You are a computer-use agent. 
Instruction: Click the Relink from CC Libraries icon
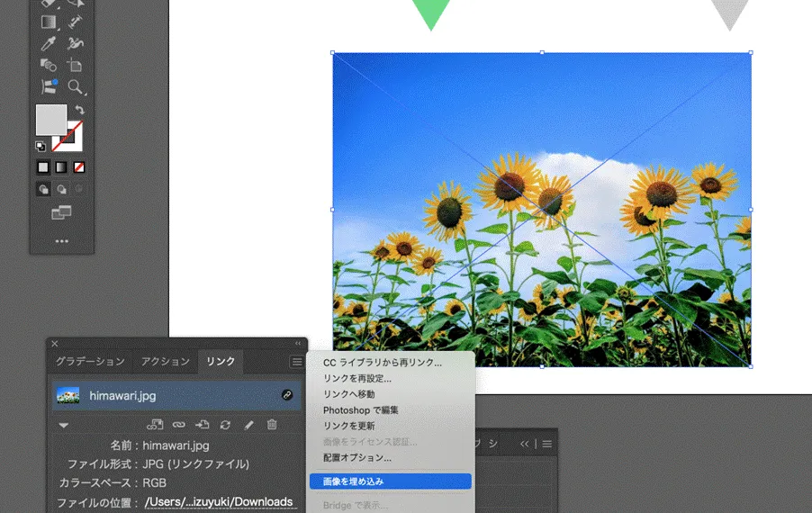pyautogui.click(x=155, y=425)
